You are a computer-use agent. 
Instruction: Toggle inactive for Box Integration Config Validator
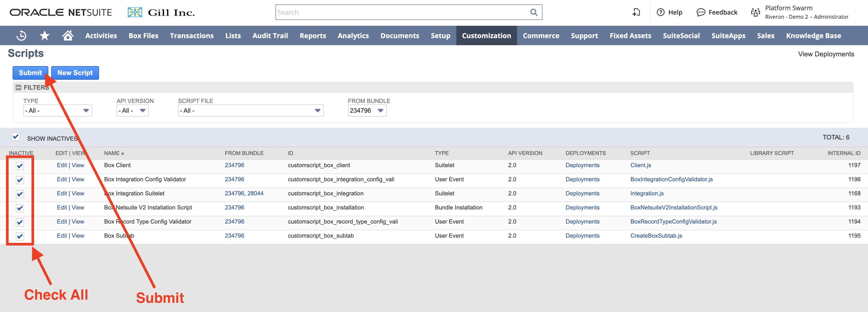20,180
